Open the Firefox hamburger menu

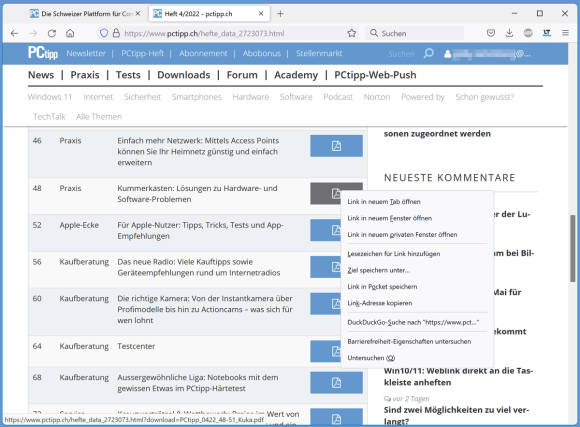tap(565, 33)
